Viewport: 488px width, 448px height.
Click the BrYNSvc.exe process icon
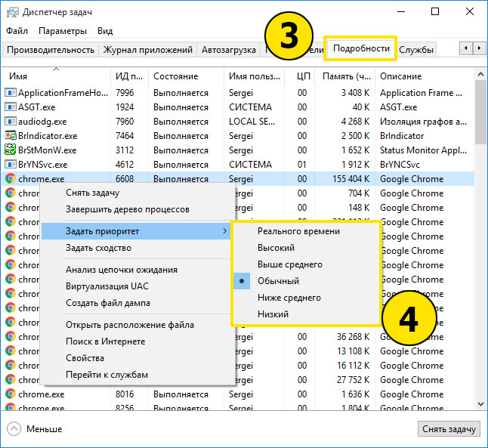(x=11, y=165)
